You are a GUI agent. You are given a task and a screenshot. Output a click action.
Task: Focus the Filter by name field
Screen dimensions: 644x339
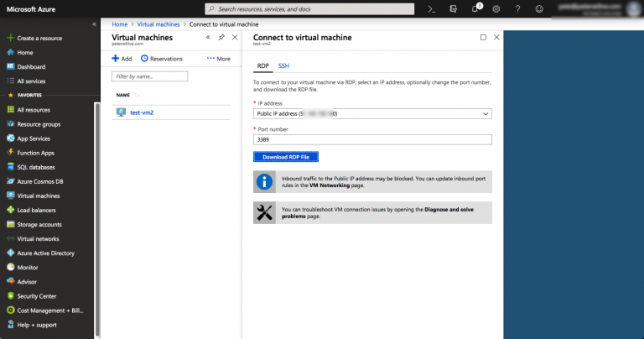coord(149,76)
